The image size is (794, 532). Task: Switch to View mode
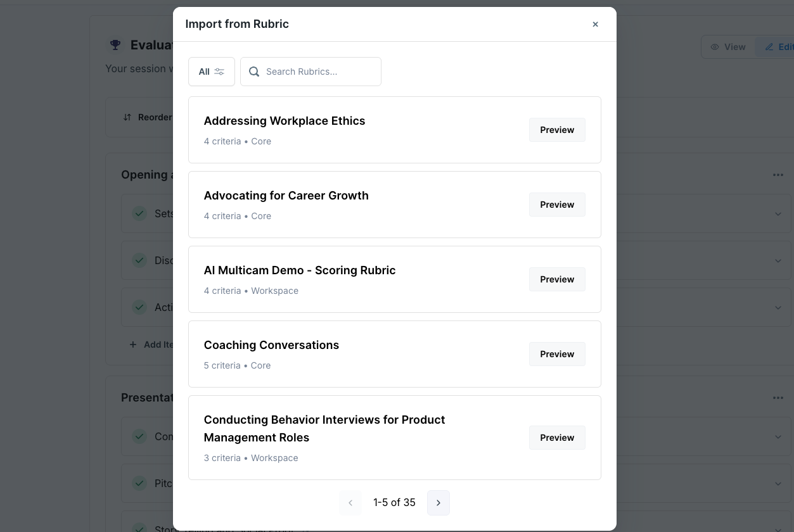click(x=727, y=46)
